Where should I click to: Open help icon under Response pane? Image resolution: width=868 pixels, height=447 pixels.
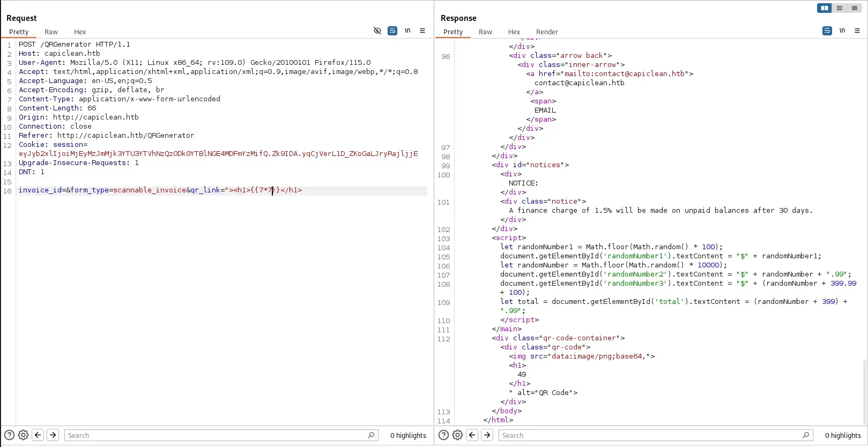pos(443,435)
